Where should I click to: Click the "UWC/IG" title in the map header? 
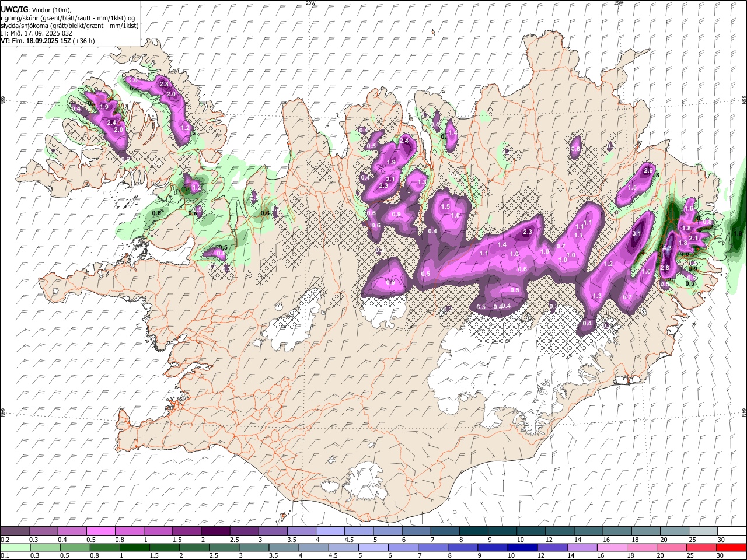pyautogui.click(x=14, y=9)
